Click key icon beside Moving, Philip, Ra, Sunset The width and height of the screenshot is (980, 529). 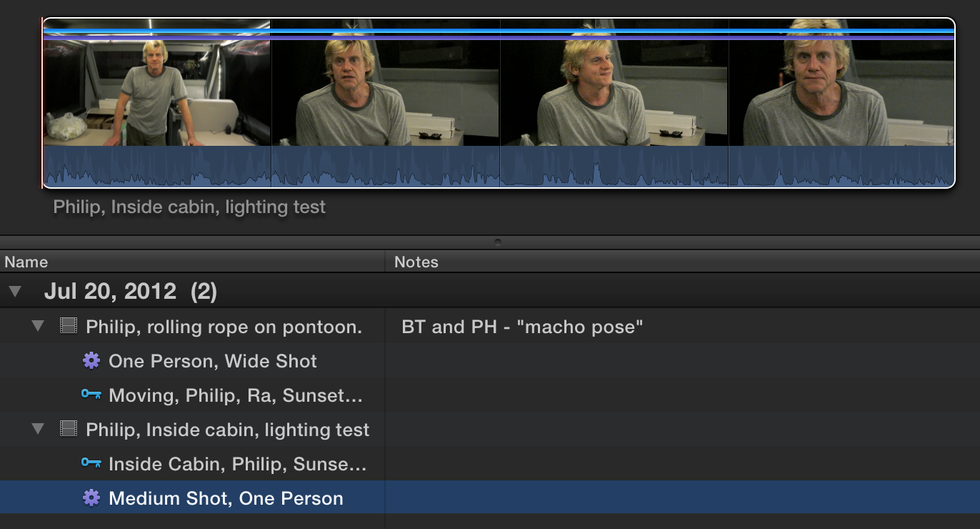pyautogui.click(x=91, y=395)
